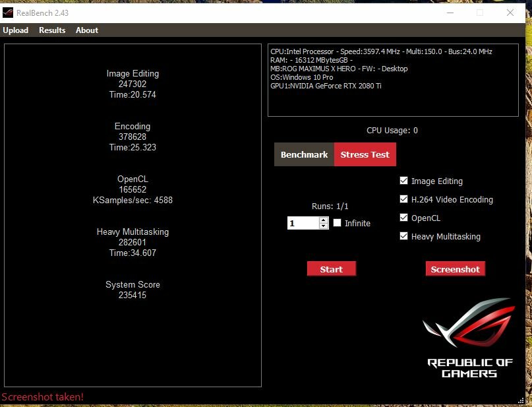The width and height of the screenshot is (532, 407).
Task: Open the Upload menu
Action: [x=16, y=30]
